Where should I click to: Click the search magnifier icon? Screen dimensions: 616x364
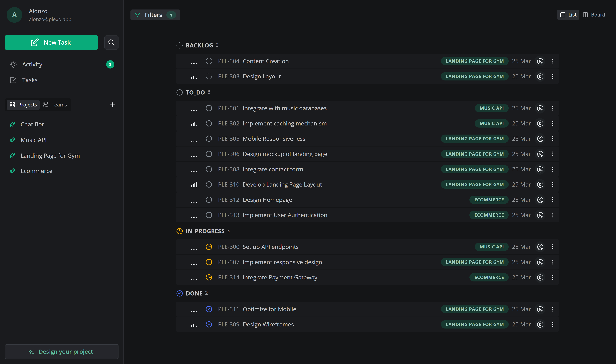click(111, 42)
